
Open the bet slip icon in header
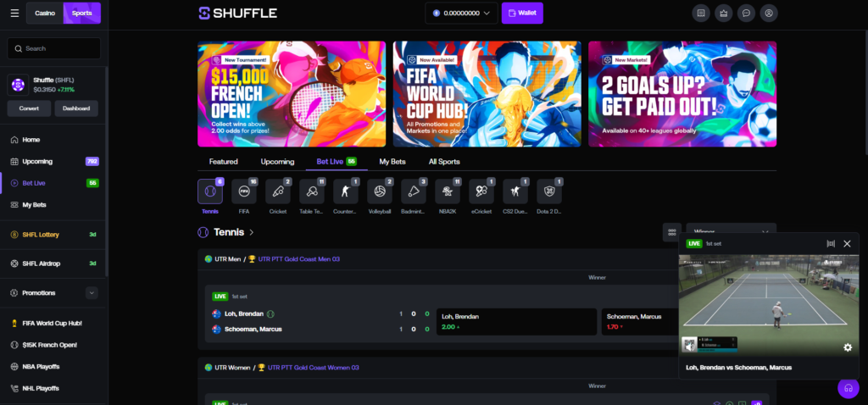coord(701,13)
